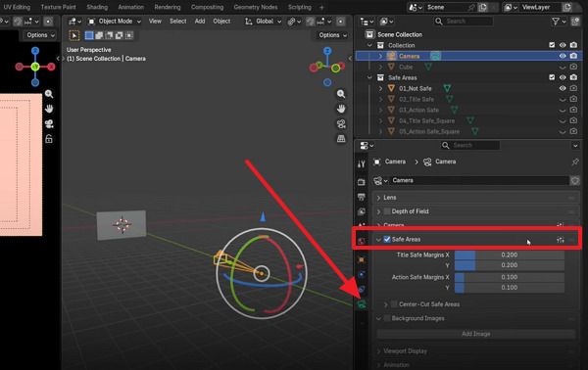
Task: Open Object properties tab (orange square)
Action: pyautogui.click(x=362, y=259)
